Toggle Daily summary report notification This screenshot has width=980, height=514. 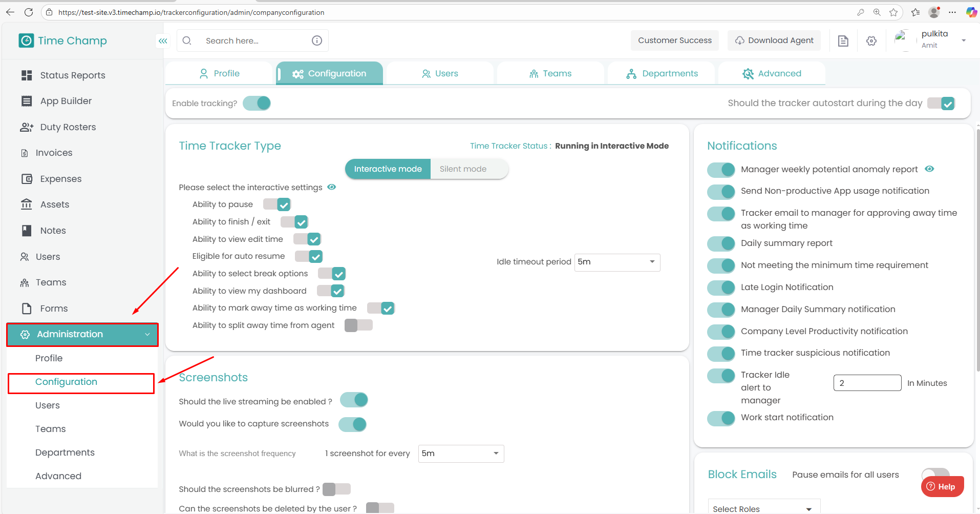point(721,243)
